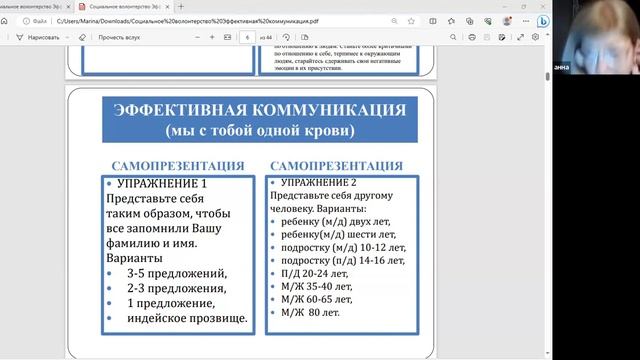The width and height of the screenshot is (640, 360).
Task: Open a new browser tab
Action: (x=181, y=7)
